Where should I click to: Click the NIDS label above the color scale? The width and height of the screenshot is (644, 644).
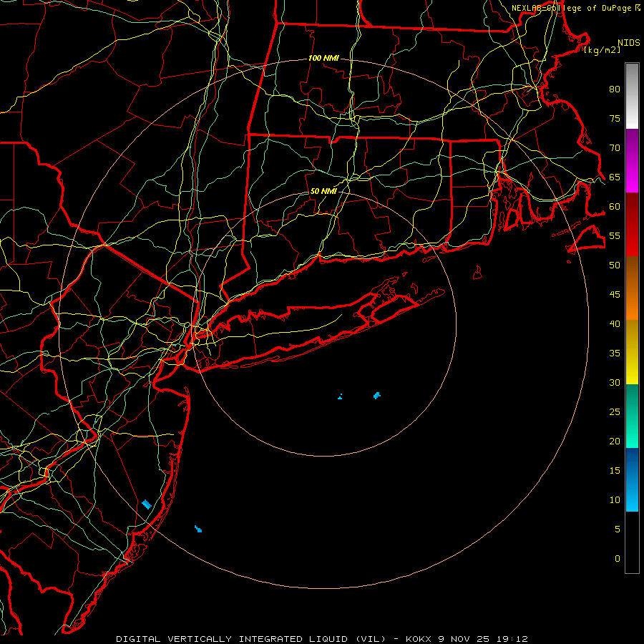(x=629, y=43)
